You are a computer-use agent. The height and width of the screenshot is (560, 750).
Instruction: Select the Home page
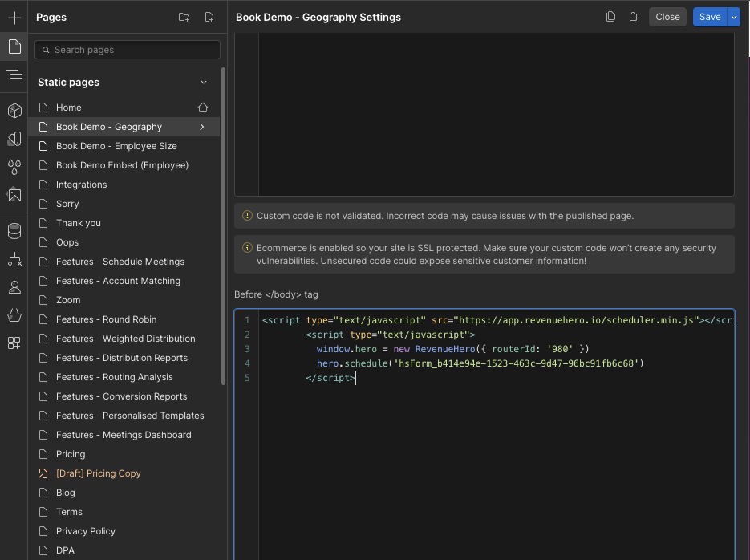124,108
